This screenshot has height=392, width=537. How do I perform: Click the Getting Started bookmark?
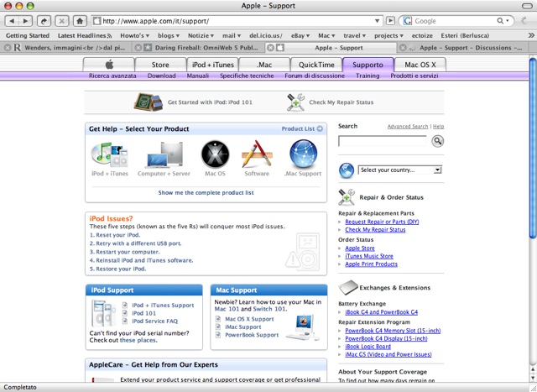[x=28, y=35]
